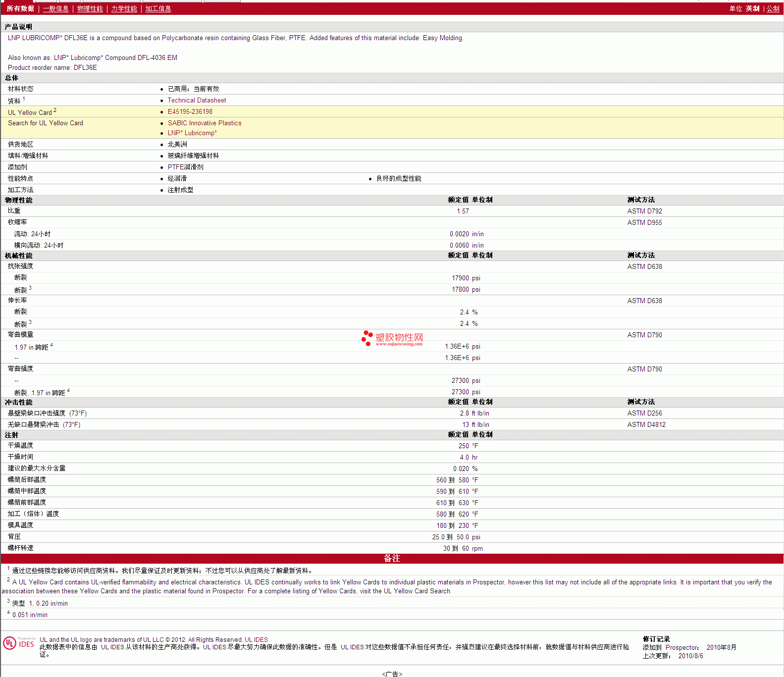Click the 备注 notes banner
Viewport: 784px width, 677px height.
(392, 559)
